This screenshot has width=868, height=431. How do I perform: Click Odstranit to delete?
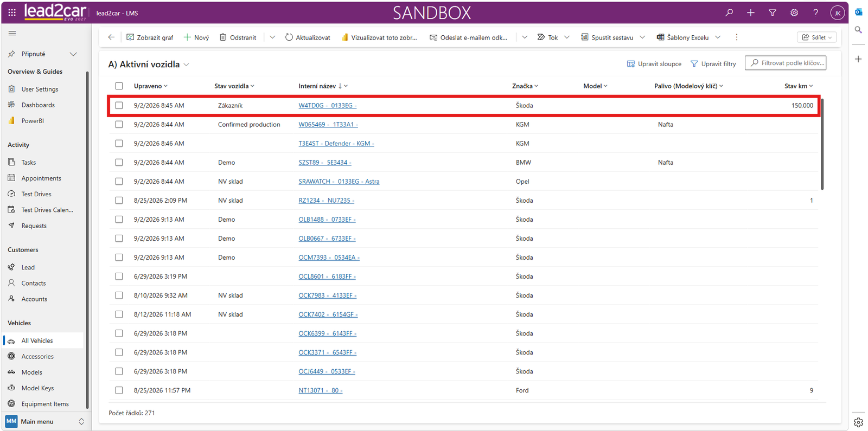tap(238, 37)
